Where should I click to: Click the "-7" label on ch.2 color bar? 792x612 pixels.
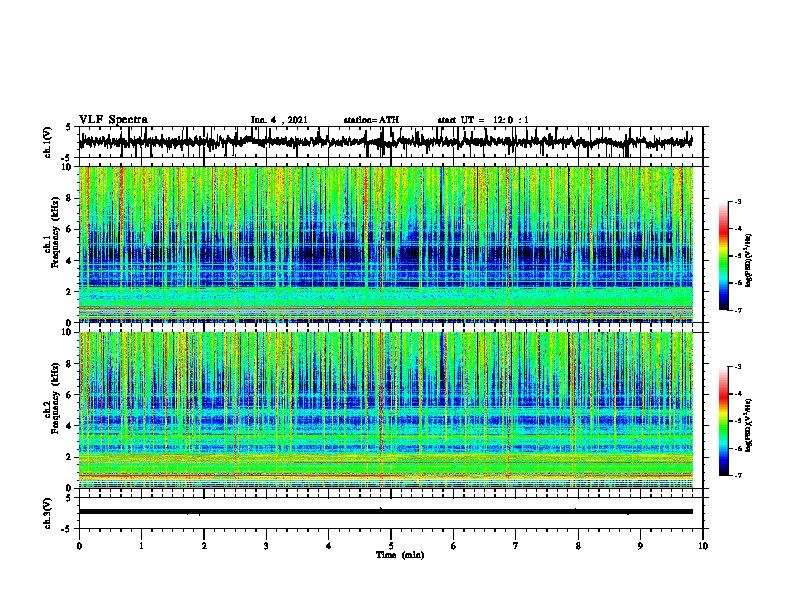(737, 476)
